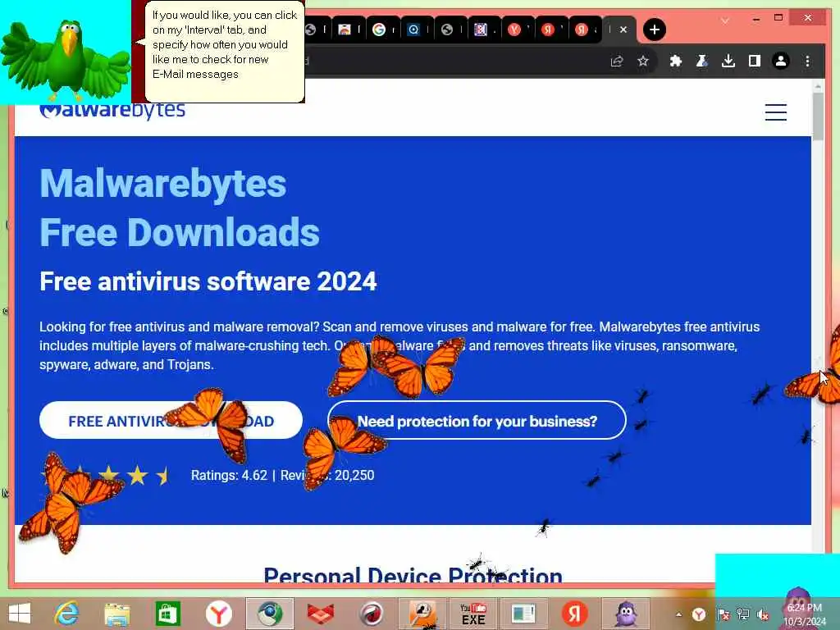Click the Free antivirus software 2024 heading
The image size is (840, 630).
[208, 281]
